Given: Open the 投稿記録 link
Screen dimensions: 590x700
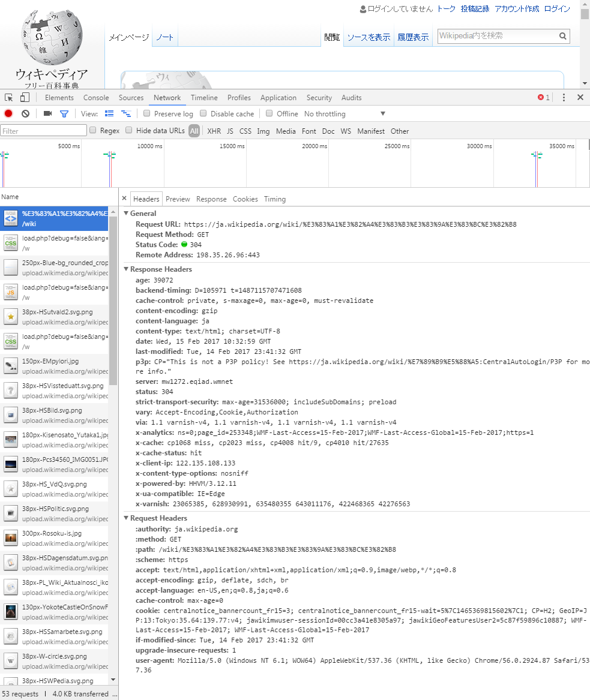Looking at the screenshot, I should pos(475,9).
